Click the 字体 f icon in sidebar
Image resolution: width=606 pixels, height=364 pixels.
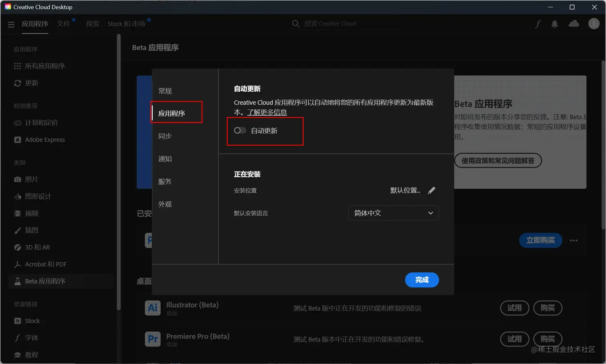[17, 338]
